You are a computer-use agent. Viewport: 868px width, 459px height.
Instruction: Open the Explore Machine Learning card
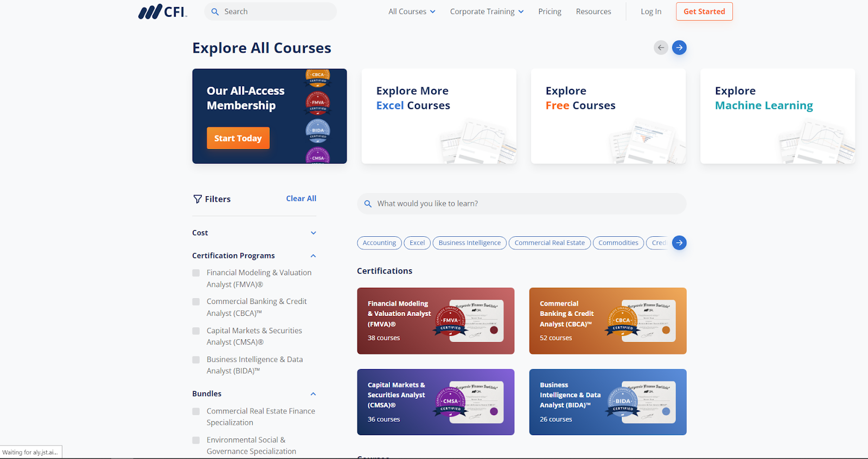(x=777, y=116)
